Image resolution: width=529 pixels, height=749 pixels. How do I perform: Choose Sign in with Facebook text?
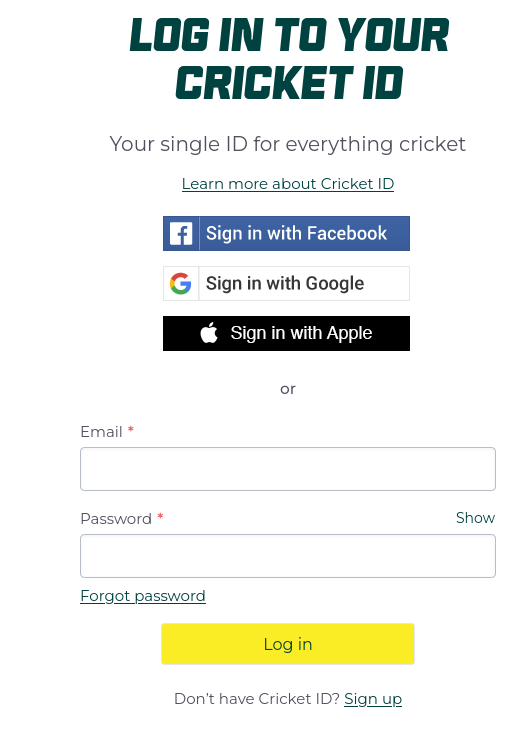coord(296,234)
